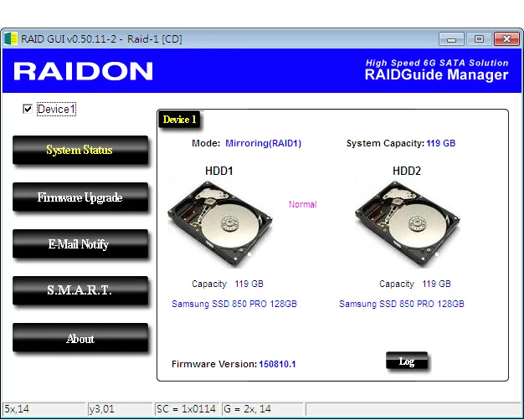Open the About page
This screenshot has height=420, width=524.
pyautogui.click(x=80, y=337)
